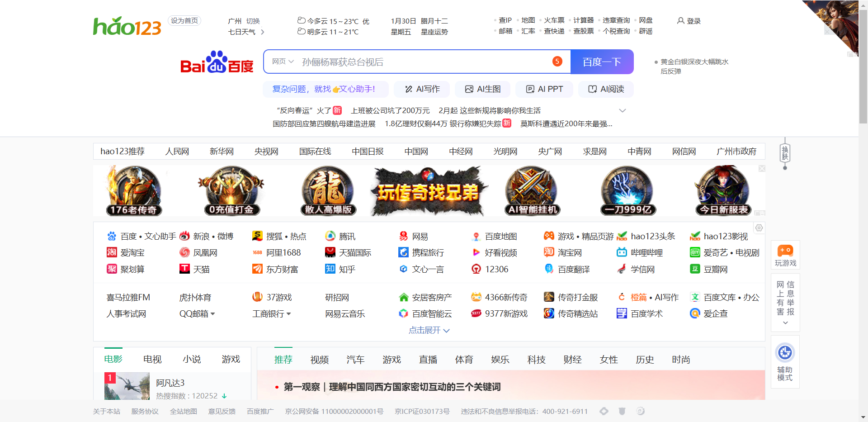Toggle the 换肤 skin changer
The height and width of the screenshot is (422, 868).
(785, 153)
